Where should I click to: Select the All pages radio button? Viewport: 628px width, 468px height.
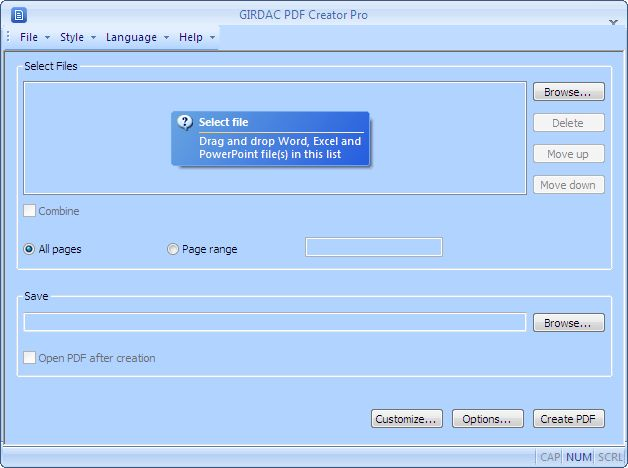tap(29, 249)
